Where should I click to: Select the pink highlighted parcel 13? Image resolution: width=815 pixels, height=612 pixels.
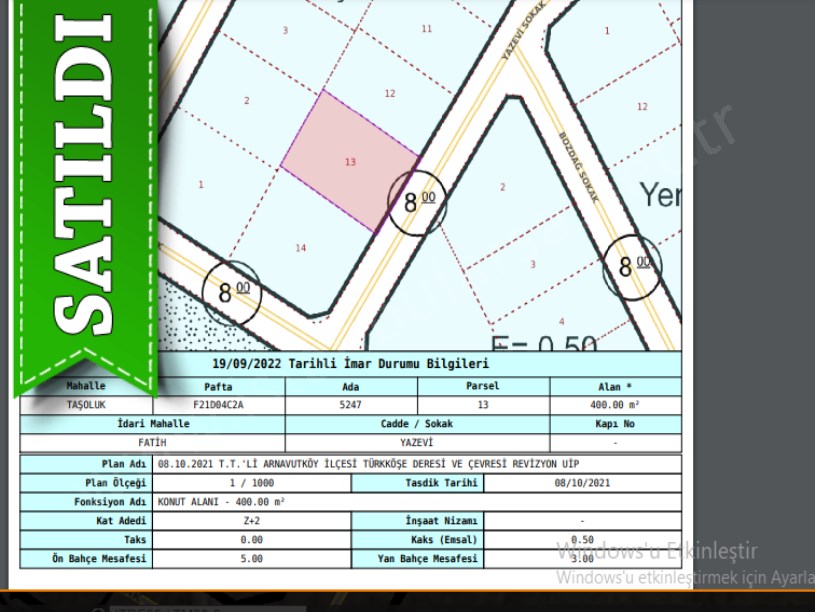pos(350,160)
